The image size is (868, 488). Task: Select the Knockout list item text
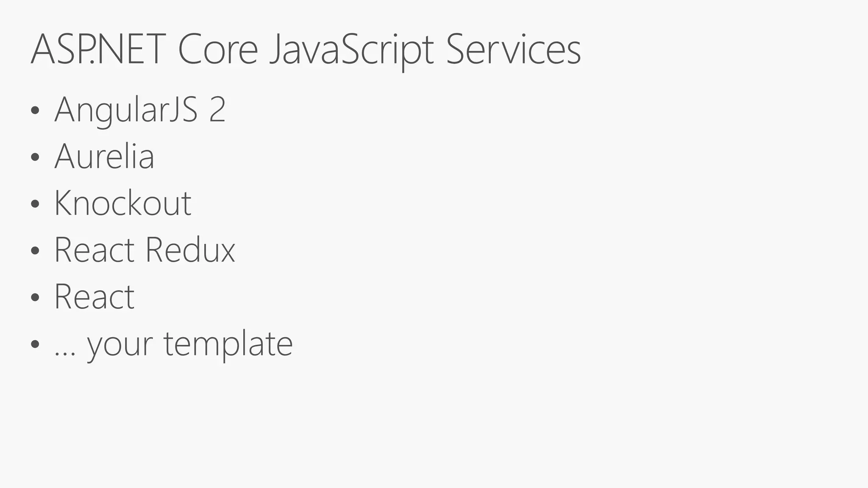pos(123,203)
